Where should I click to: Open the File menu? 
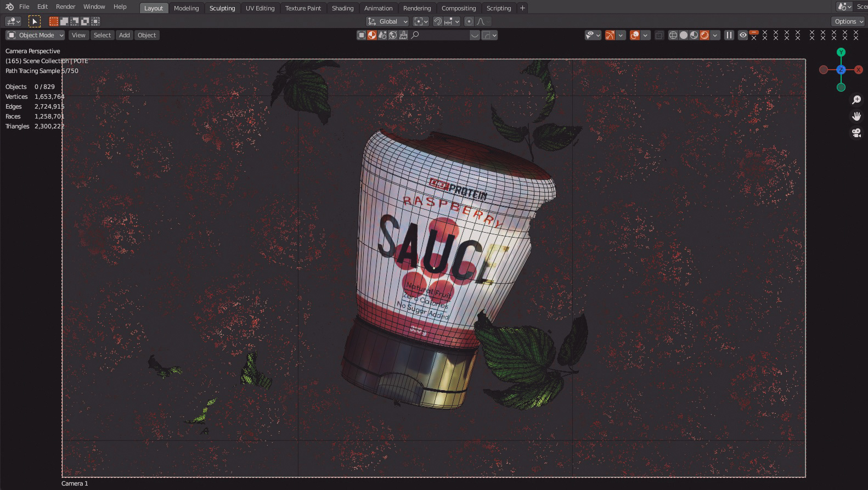pyautogui.click(x=24, y=7)
